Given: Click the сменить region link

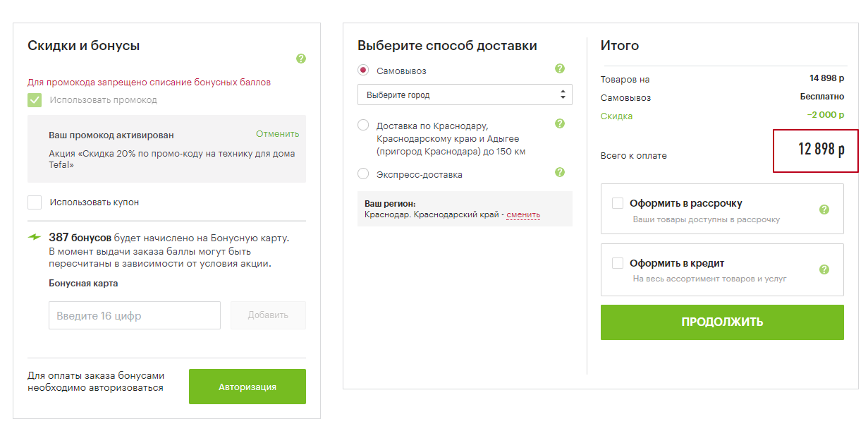Looking at the screenshot, I should (x=523, y=214).
